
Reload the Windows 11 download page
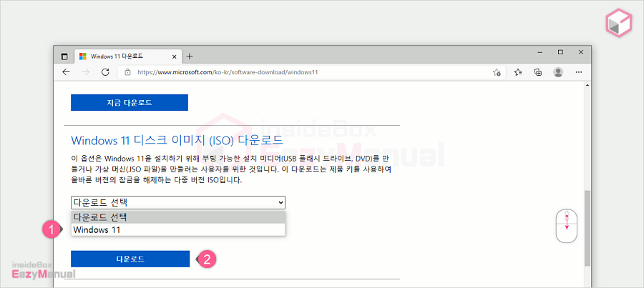[x=105, y=72]
